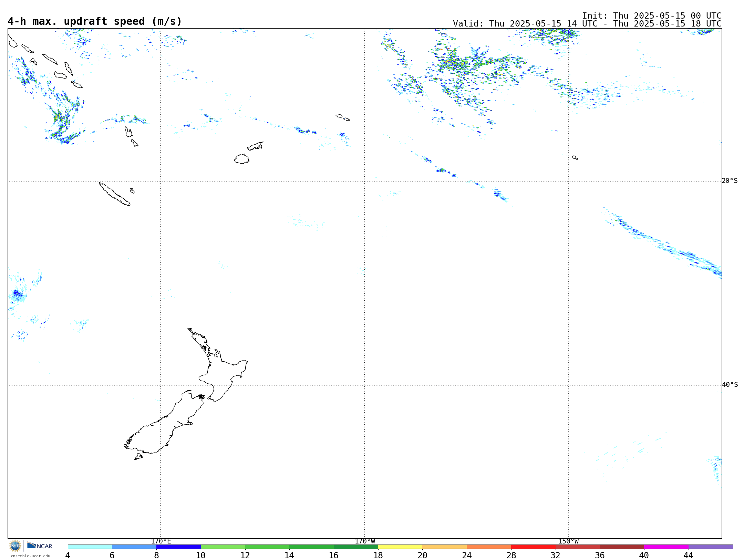
Task: Click the light blue 6-8 colorbar swatch
Action: pos(134,547)
